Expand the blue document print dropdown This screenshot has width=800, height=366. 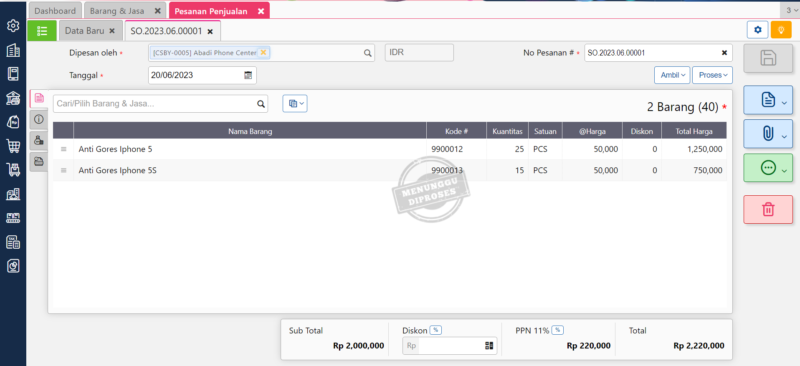point(768,100)
